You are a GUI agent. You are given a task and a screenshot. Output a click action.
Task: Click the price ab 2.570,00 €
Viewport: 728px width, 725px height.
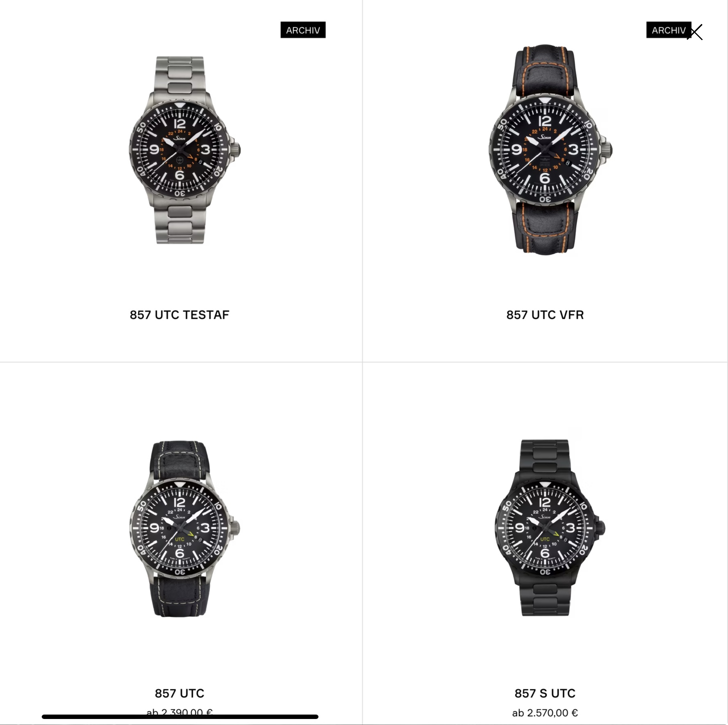tap(545, 713)
